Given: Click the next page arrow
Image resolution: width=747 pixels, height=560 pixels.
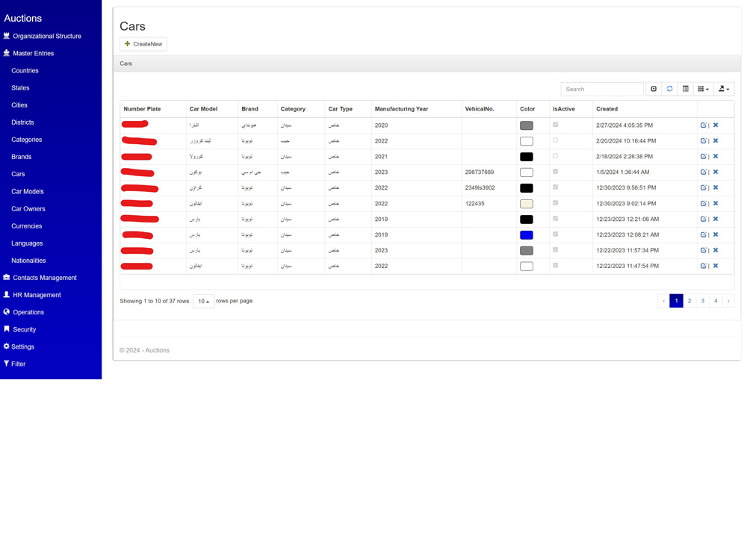Looking at the screenshot, I should 728,301.
